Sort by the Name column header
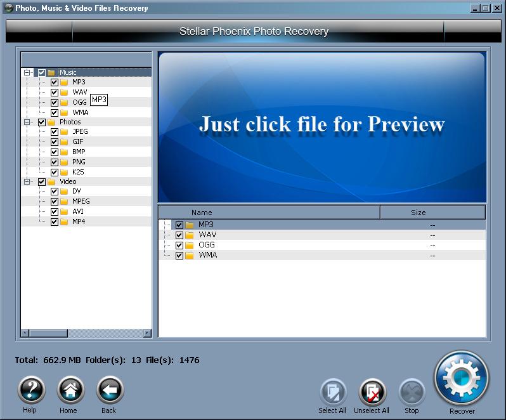This screenshot has width=506, height=420. [269, 213]
